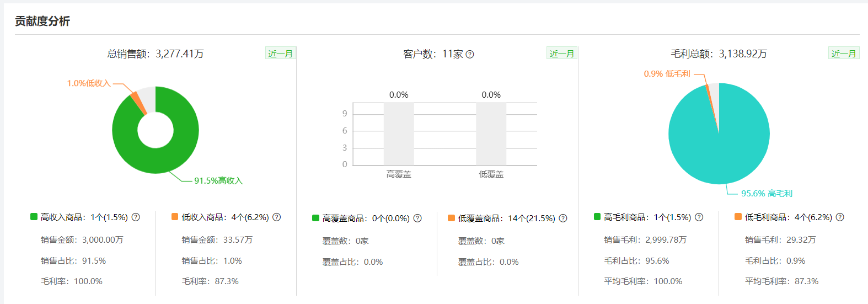The height and width of the screenshot is (304, 868).
Task: Open 近一月 selector for 总销售额
Action: click(281, 54)
